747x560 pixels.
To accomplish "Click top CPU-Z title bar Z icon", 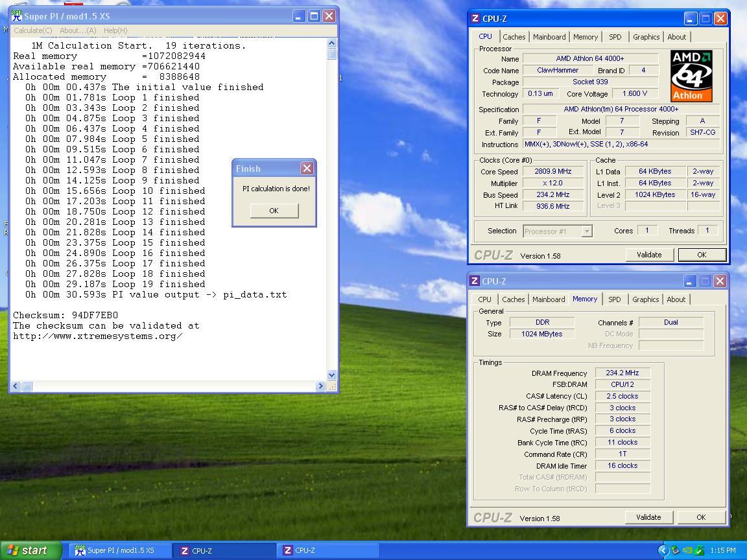I will (475, 19).
